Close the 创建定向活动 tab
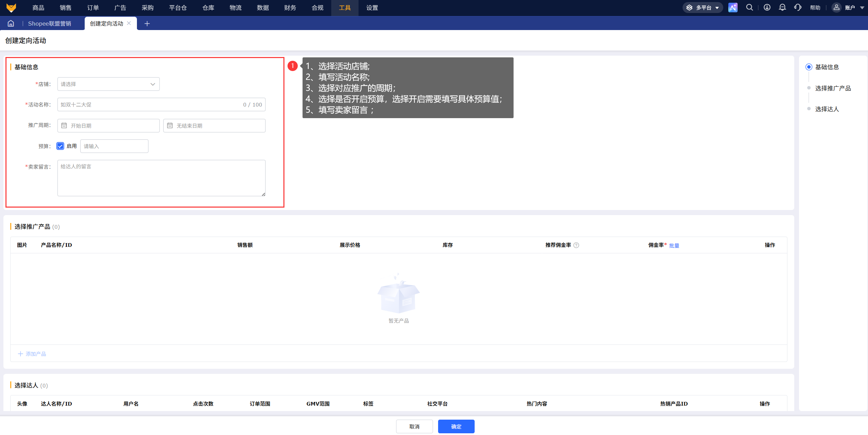This screenshot has height=435, width=868. (x=129, y=23)
